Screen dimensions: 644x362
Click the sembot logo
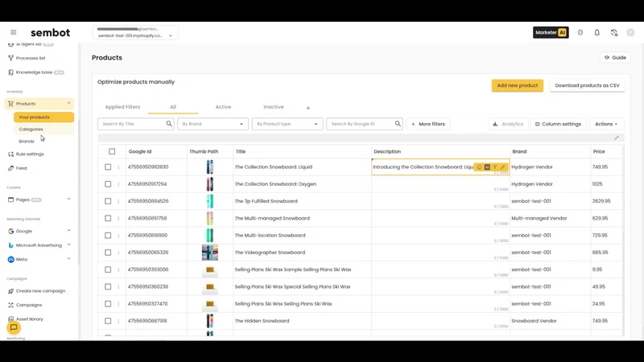pos(50,32)
